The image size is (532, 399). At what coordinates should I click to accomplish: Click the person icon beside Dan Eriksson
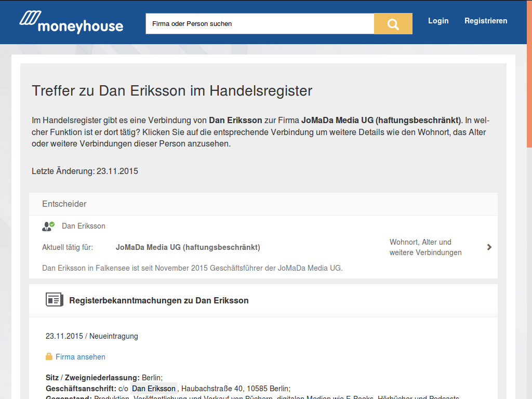(x=48, y=226)
